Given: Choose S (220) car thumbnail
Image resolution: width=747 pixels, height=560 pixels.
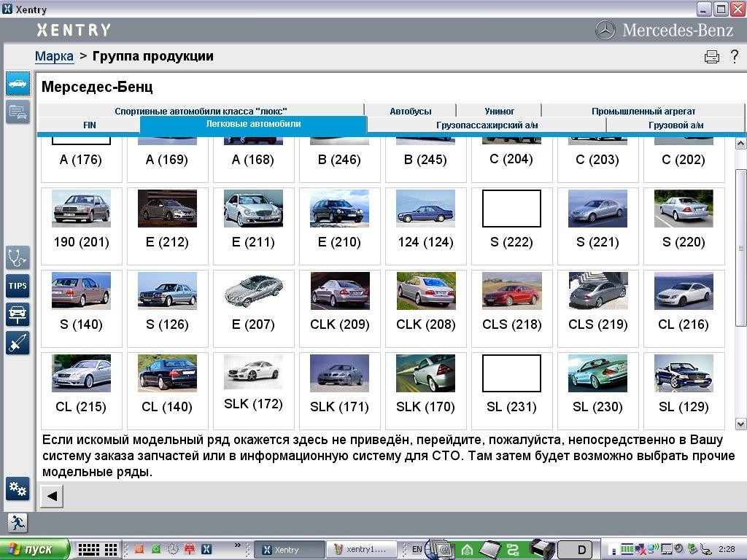Looking at the screenshot, I should 684,209.
